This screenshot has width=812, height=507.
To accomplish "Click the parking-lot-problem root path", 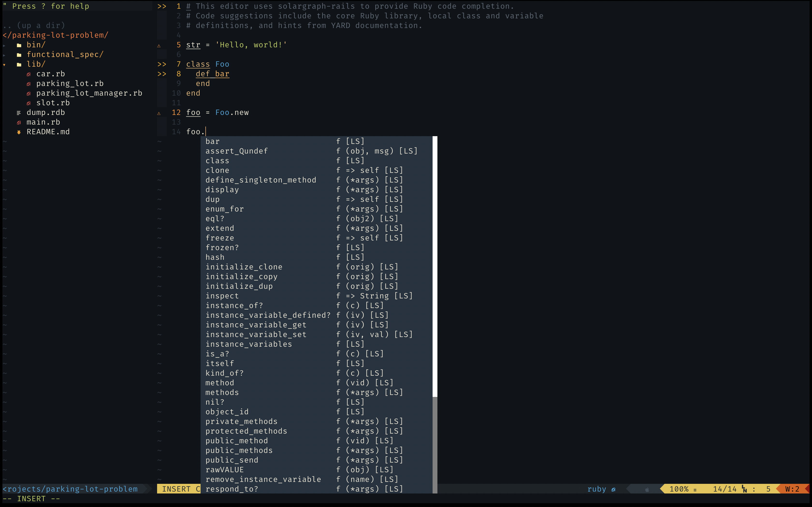I will (55, 35).
